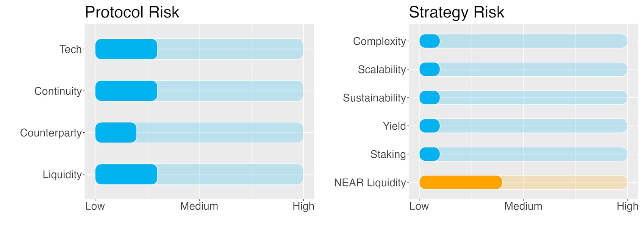Click the Sustainability axis label
Screen dimensions: 644x232
(x=374, y=98)
